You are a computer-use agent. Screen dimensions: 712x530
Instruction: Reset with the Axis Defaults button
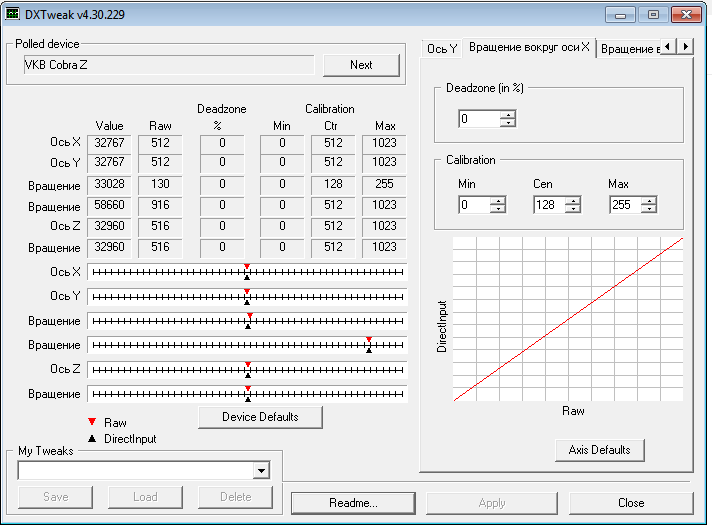600,450
